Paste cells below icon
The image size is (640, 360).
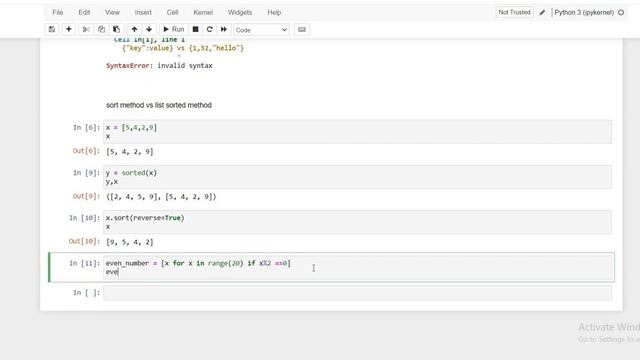(x=116, y=29)
